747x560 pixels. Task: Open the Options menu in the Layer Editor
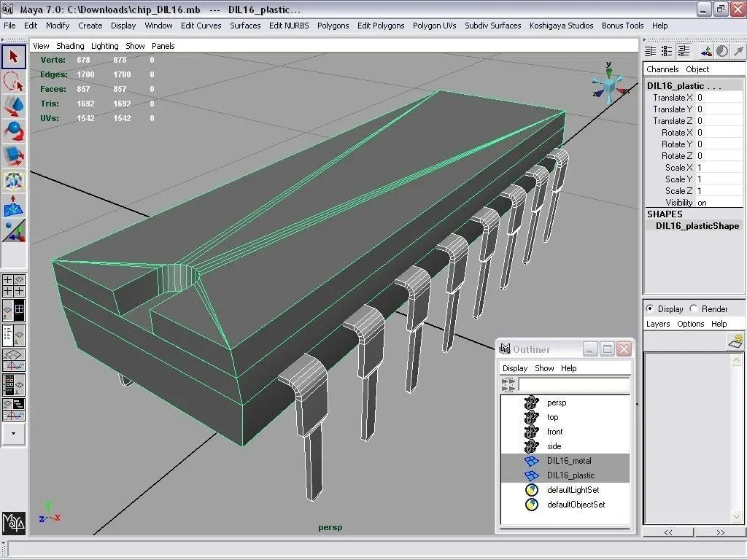click(x=690, y=324)
